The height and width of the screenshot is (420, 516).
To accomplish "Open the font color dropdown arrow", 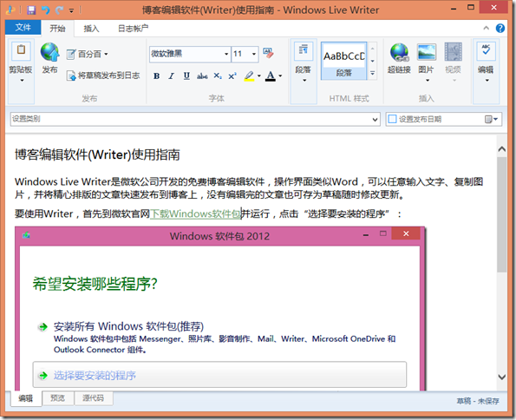I will click(280, 76).
